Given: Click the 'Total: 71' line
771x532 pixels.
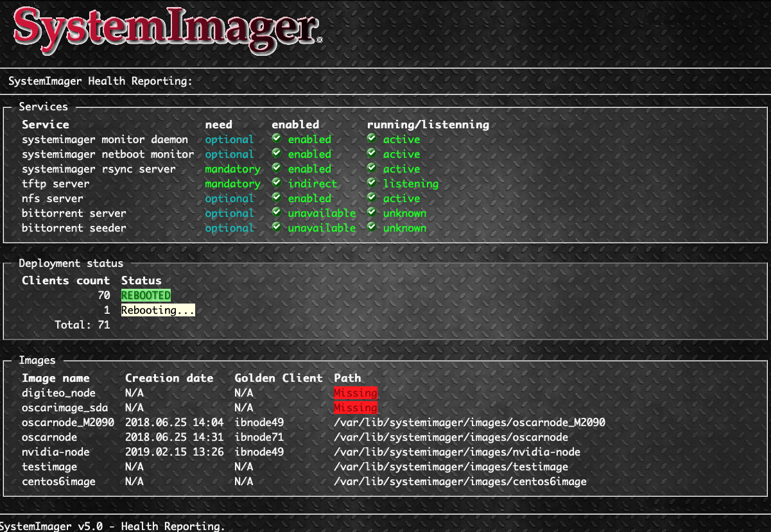Looking at the screenshot, I should coord(82,325).
